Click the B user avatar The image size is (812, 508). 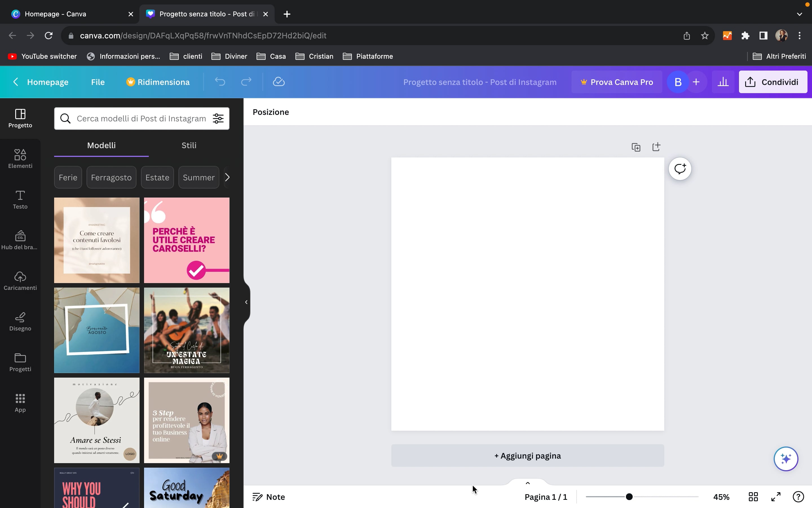pos(678,82)
